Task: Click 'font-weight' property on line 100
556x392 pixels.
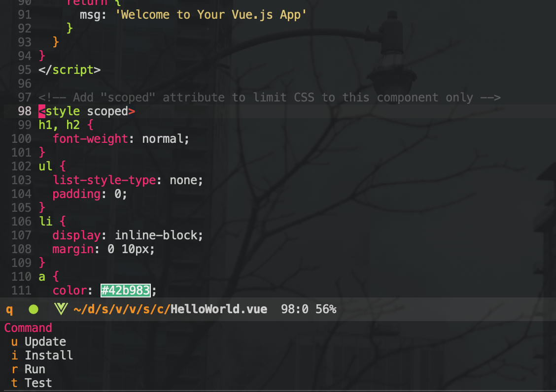Action: pos(90,139)
